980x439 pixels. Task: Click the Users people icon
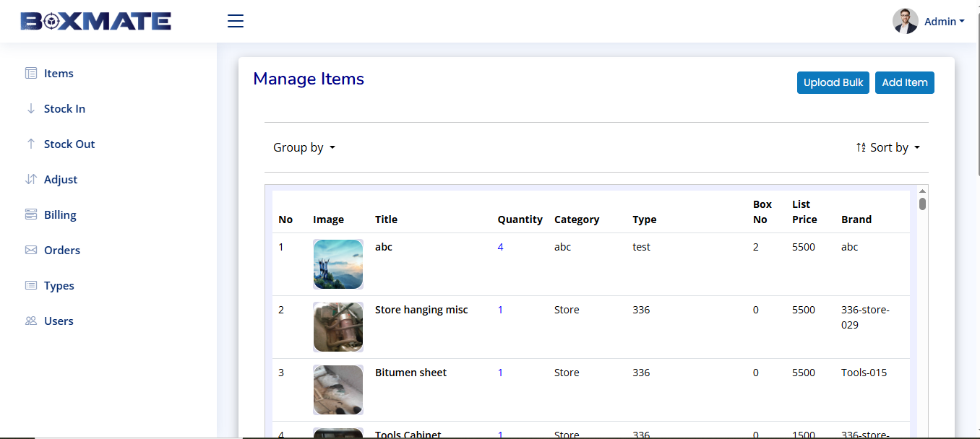pos(30,321)
